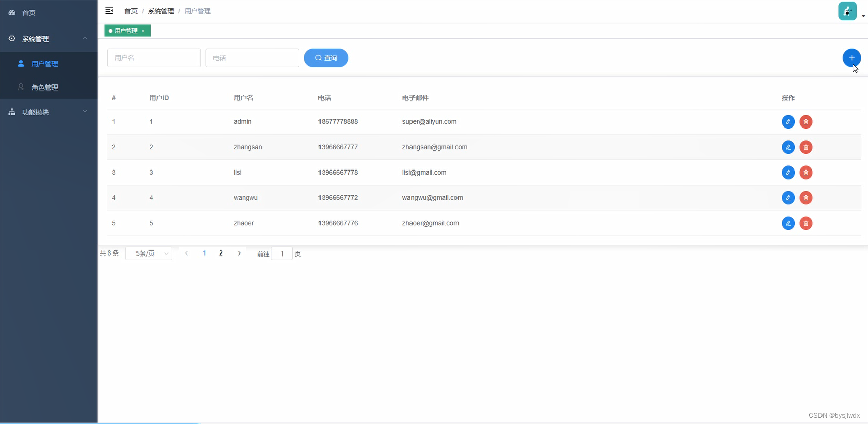This screenshot has height=424, width=868.
Task: Click 系统管理 sidebar menu label
Action: tap(35, 39)
